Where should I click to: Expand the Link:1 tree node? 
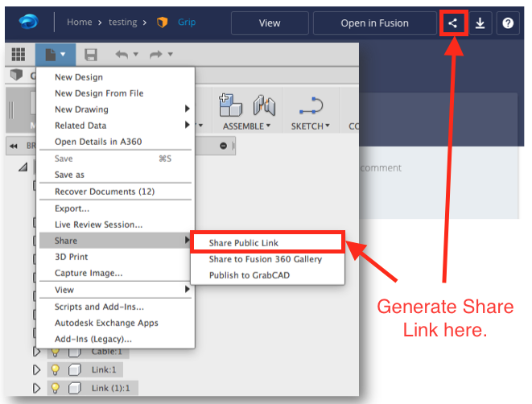point(36,369)
